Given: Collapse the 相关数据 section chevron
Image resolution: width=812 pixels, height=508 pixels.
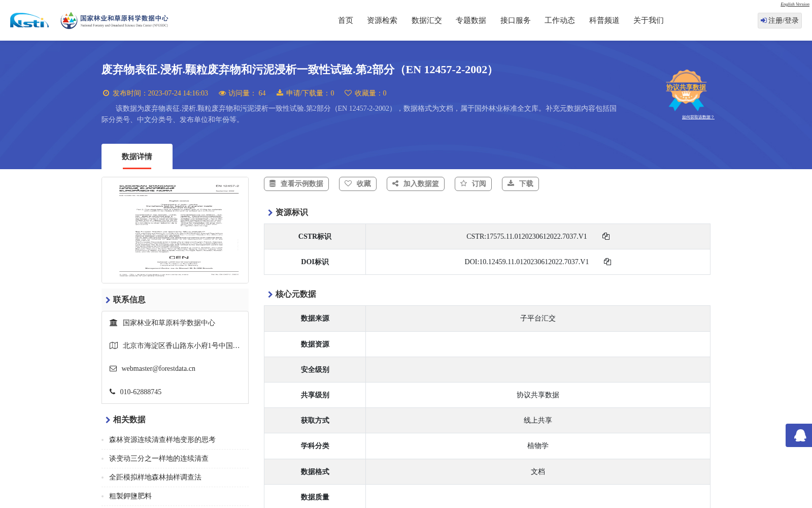Looking at the screenshot, I should click(x=108, y=420).
